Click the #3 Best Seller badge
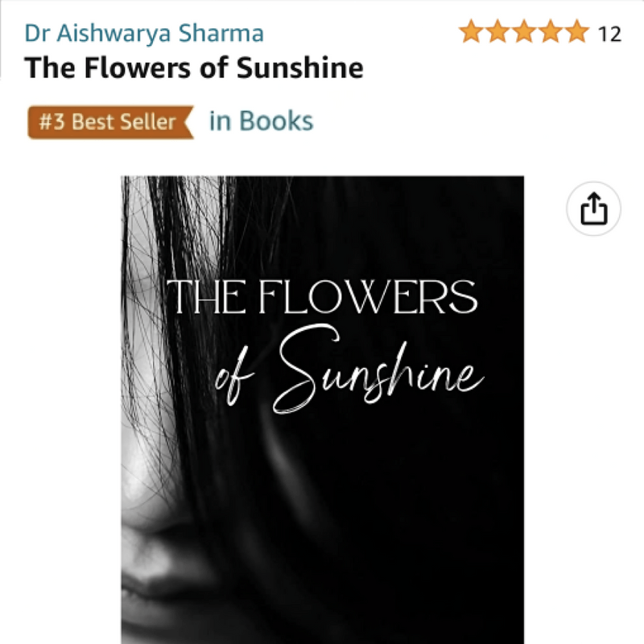The height and width of the screenshot is (644, 644). [109, 122]
